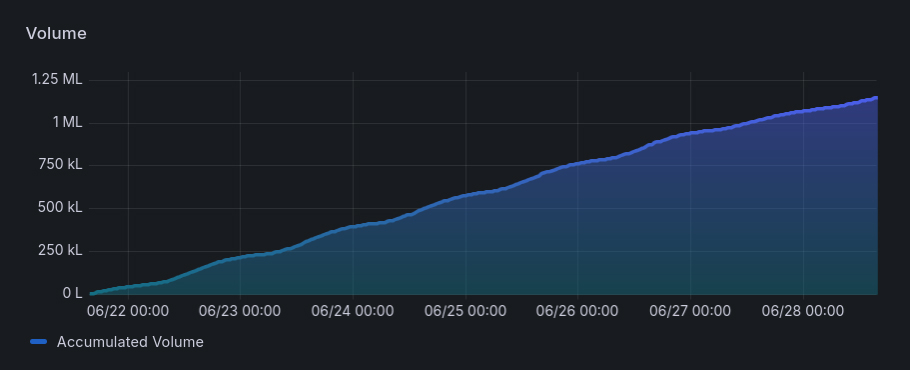Screen dimensions: 910x370
Task: Click the 06/27 00:00 x-axis label
Action: pyautogui.click(x=690, y=311)
